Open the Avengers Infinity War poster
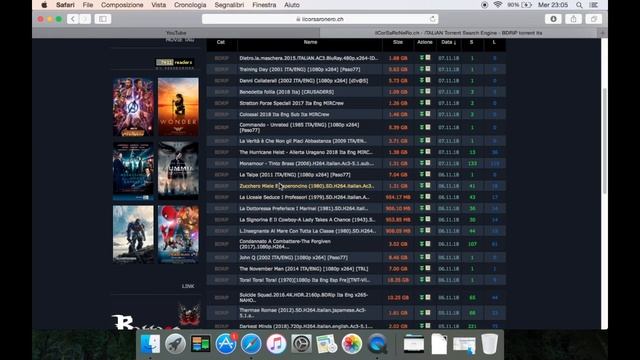Screen dimensions: 640x360 pos(133,107)
